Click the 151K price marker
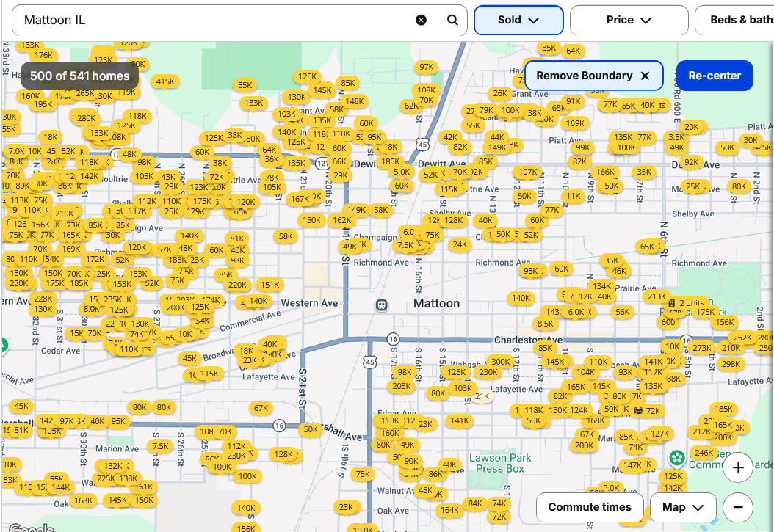The height and width of the screenshot is (532, 774). [270, 285]
